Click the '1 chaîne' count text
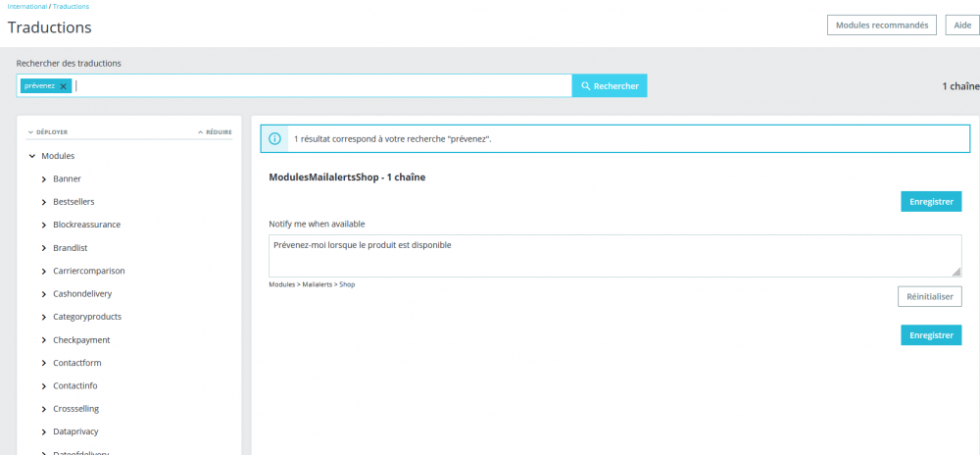Screen dimensions: 980x455 [961, 86]
